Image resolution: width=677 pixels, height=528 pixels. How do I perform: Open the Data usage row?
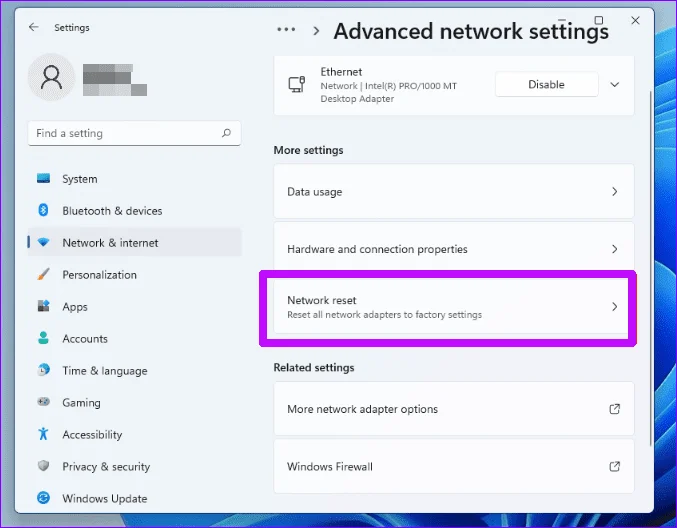[x=454, y=191]
